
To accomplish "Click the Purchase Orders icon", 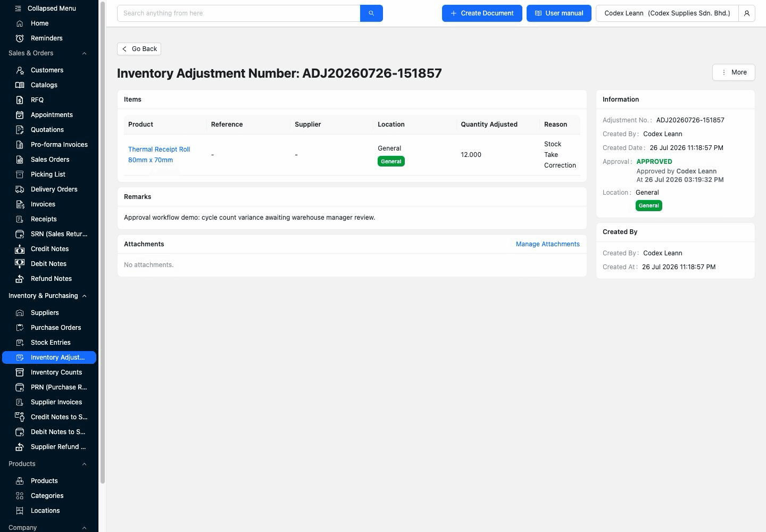I will (x=20, y=328).
